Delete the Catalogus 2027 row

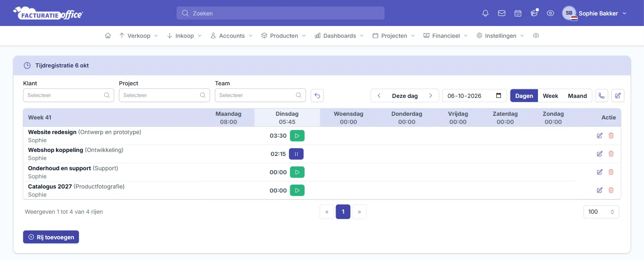coord(611,190)
